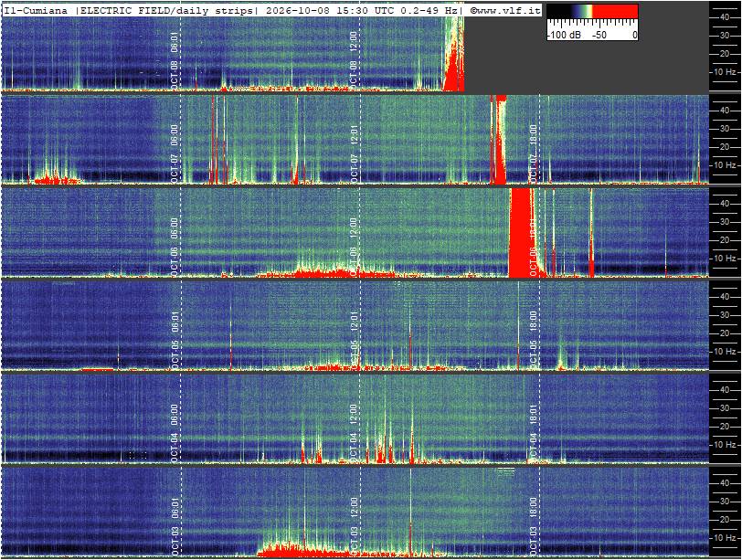Select the OCT-05 12:01 time marker
The image size is (742, 560).
click(353, 340)
